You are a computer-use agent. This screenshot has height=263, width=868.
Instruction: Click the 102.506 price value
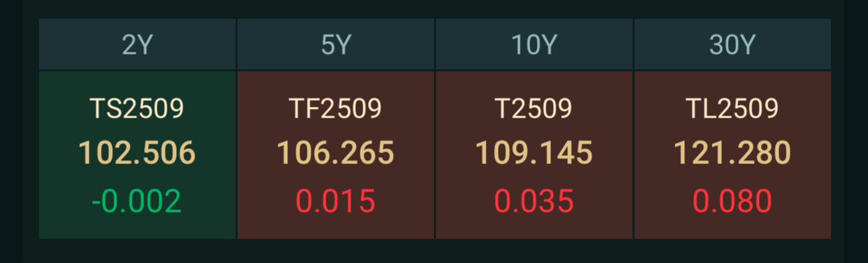pos(137,153)
